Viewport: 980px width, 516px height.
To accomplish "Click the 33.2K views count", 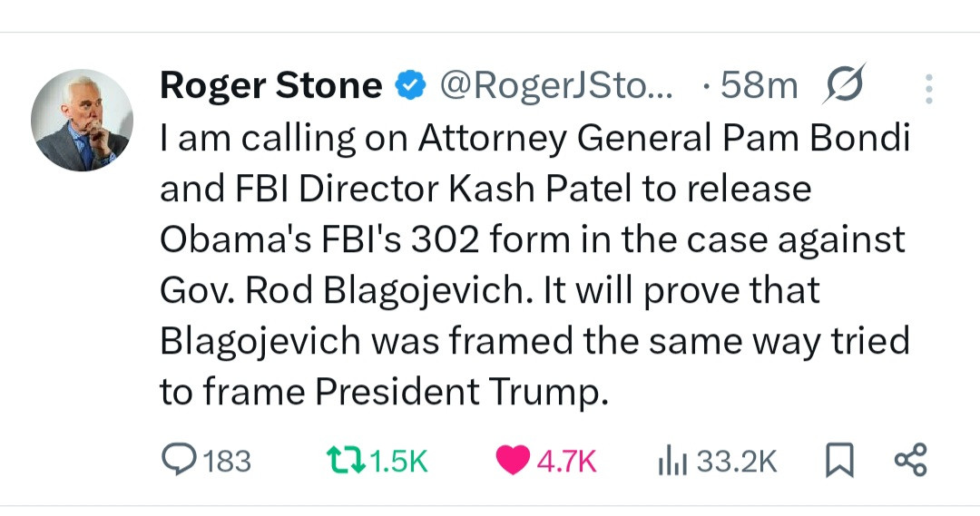I will [738, 462].
